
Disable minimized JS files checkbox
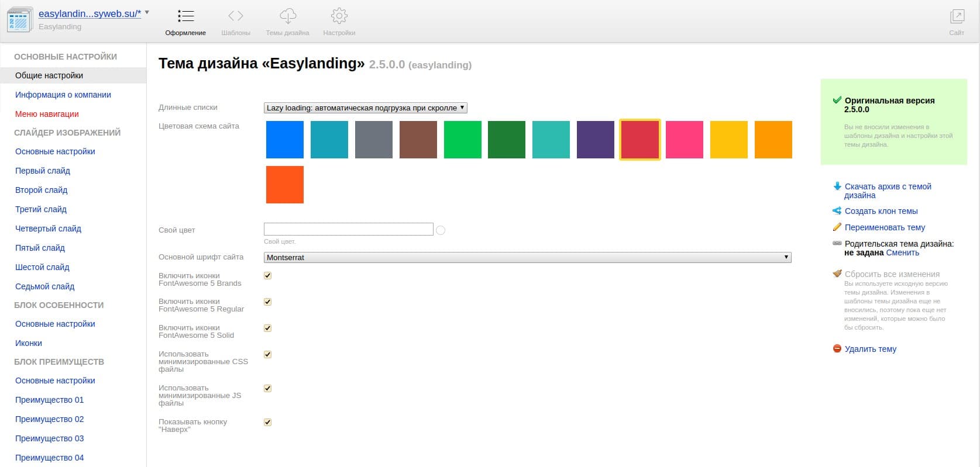[x=267, y=389]
